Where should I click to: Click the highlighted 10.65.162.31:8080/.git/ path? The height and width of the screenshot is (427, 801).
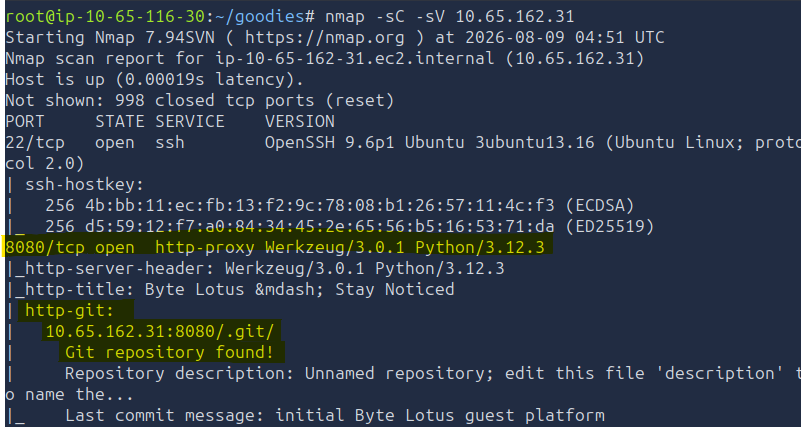tap(160, 332)
